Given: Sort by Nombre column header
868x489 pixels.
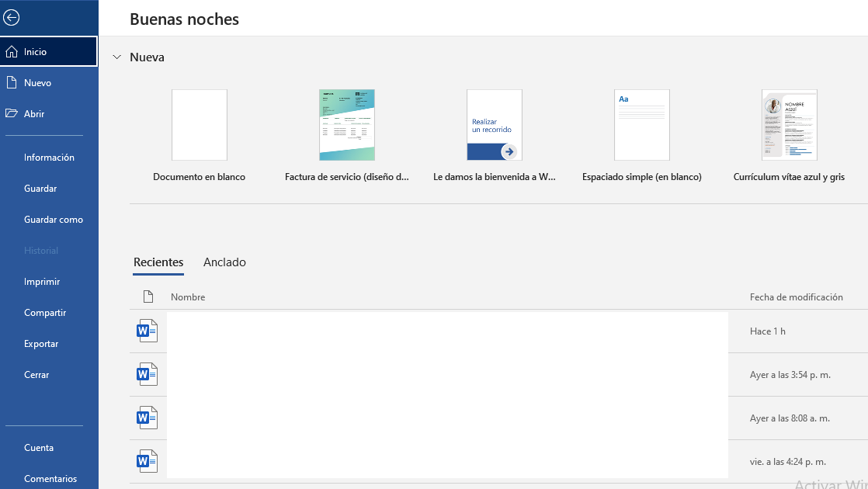Looking at the screenshot, I should coord(188,297).
